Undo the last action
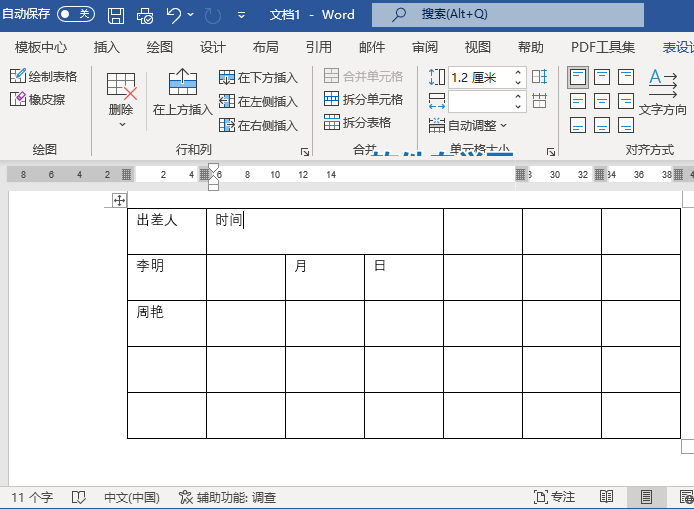The image size is (694, 509). [174, 16]
